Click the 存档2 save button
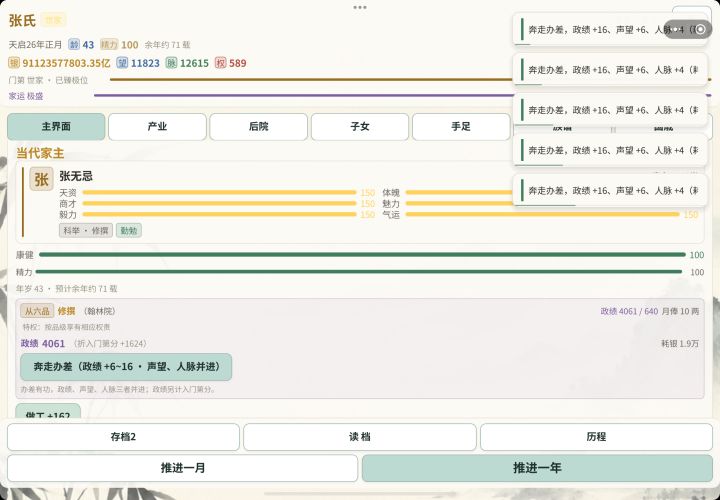This screenshot has width=720, height=500. (x=123, y=437)
